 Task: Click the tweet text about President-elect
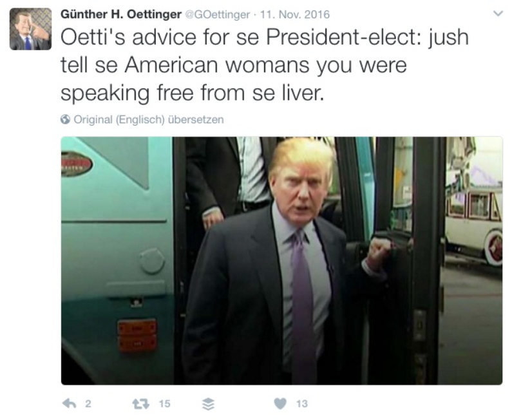click(x=265, y=65)
